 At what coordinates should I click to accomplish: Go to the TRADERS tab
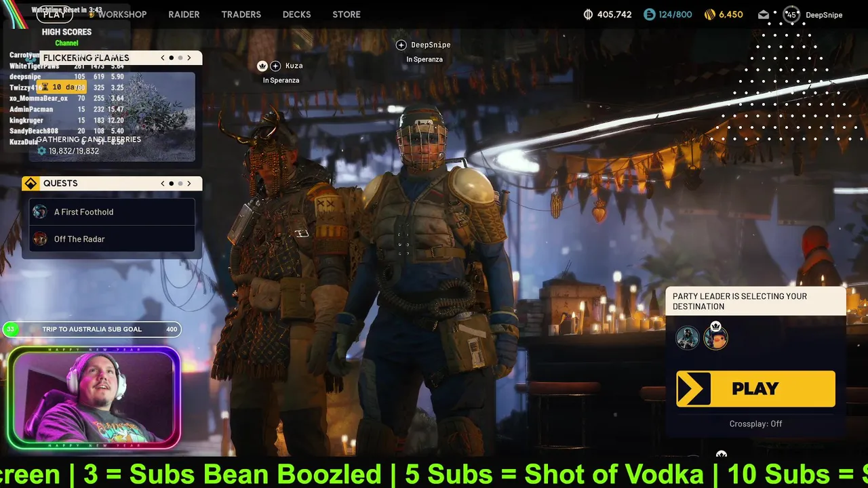tap(241, 14)
